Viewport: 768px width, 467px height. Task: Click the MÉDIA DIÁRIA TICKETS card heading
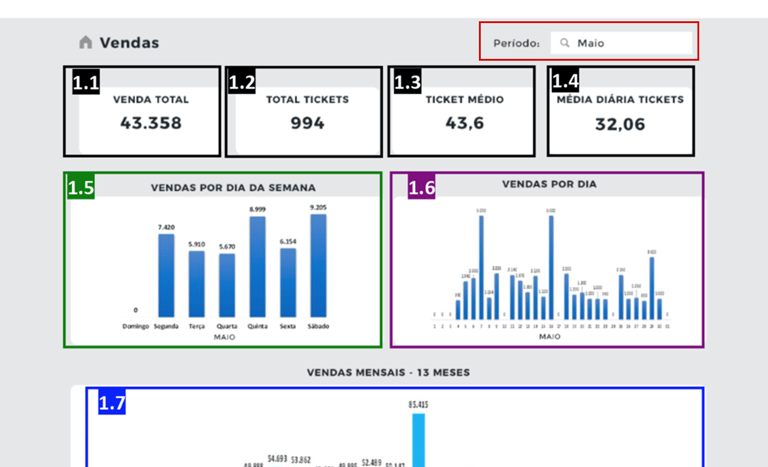click(x=620, y=99)
